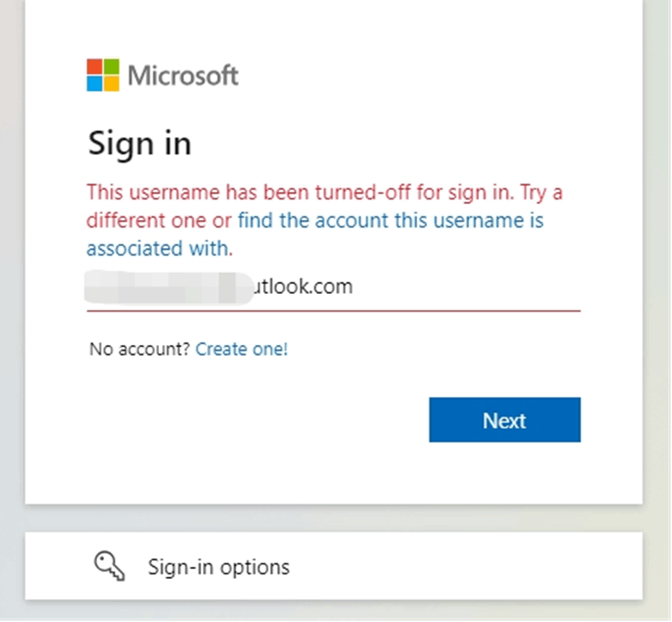Click the blurred username portion of email
Image resolution: width=672 pixels, height=622 pixels.
(x=169, y=287)
